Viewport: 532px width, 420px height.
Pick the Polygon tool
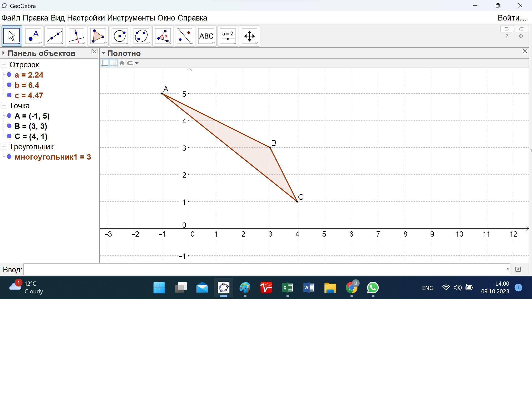click(98, 36)
